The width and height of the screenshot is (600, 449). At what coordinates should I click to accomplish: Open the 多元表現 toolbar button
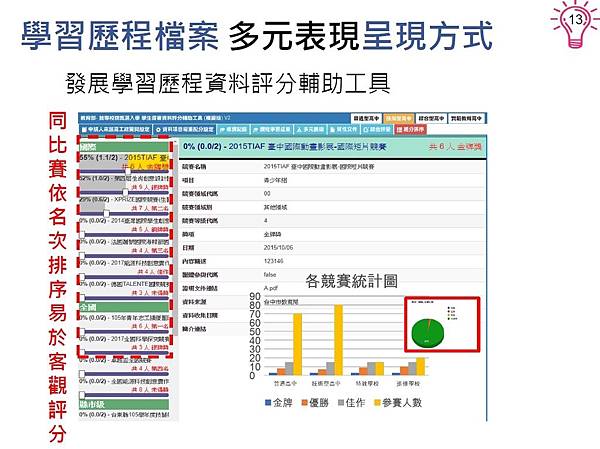[x=310, y=129]
